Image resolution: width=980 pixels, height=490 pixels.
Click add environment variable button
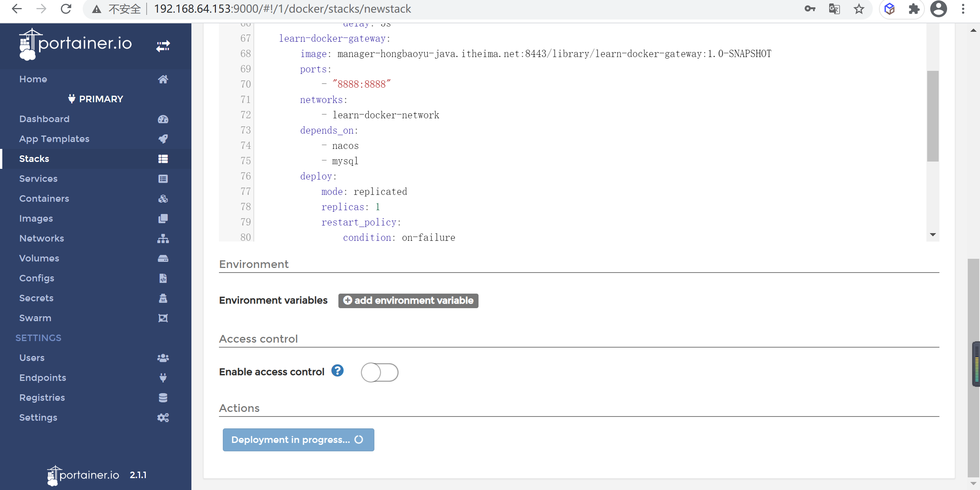(408, 301)
